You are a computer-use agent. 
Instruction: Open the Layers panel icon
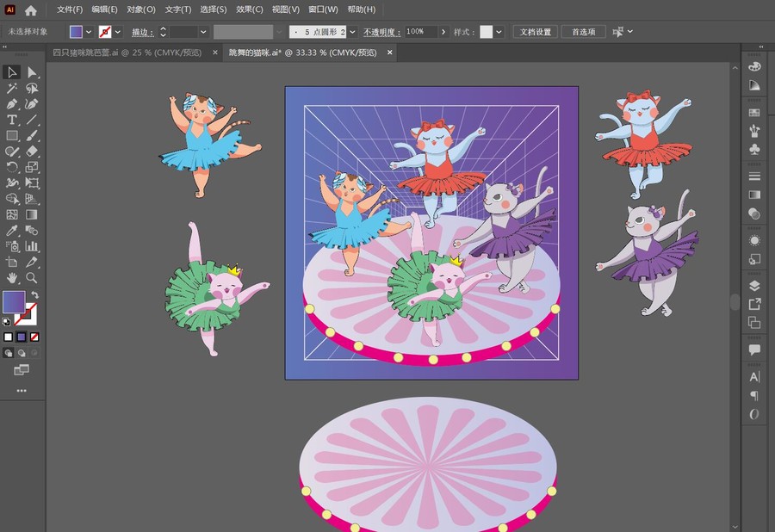point(754,286)
